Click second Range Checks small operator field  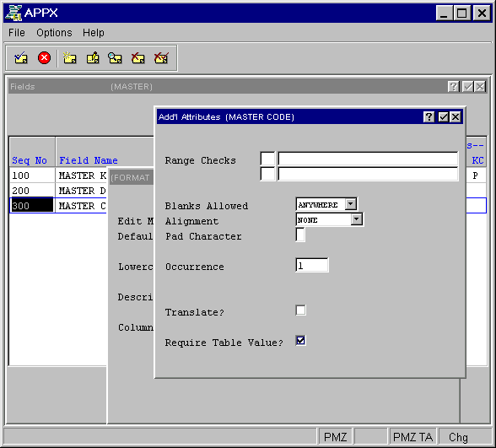coord(267,174)
